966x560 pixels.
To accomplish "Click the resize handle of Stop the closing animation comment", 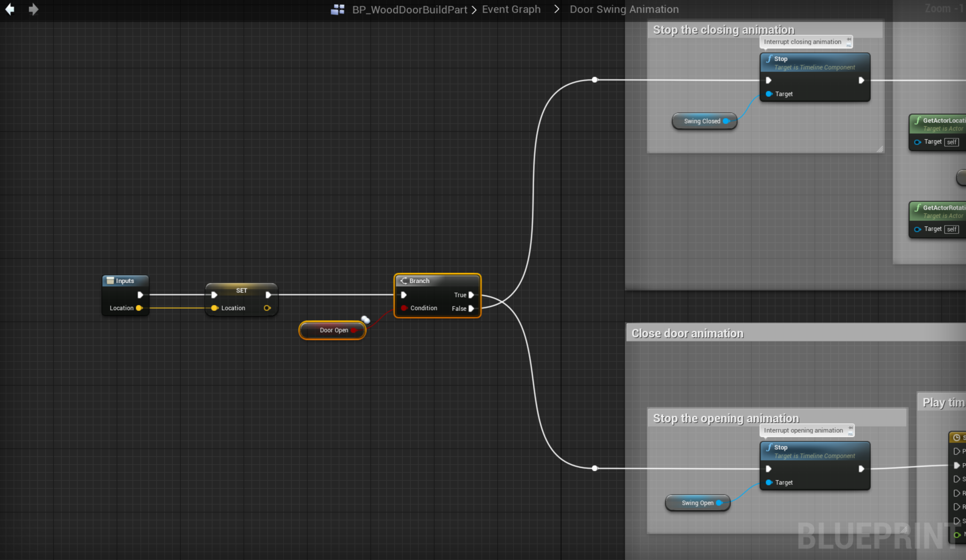I will point(880,149).
